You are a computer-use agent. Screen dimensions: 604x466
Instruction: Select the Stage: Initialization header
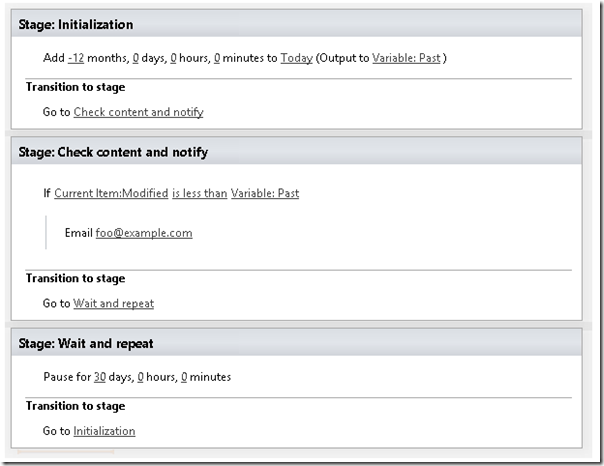tap(76, 24)
